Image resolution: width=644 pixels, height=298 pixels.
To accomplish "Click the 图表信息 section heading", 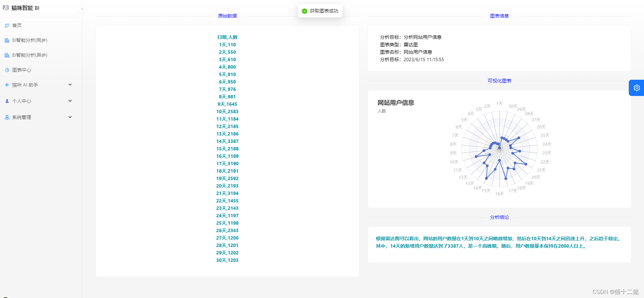I will click(499, 16).
